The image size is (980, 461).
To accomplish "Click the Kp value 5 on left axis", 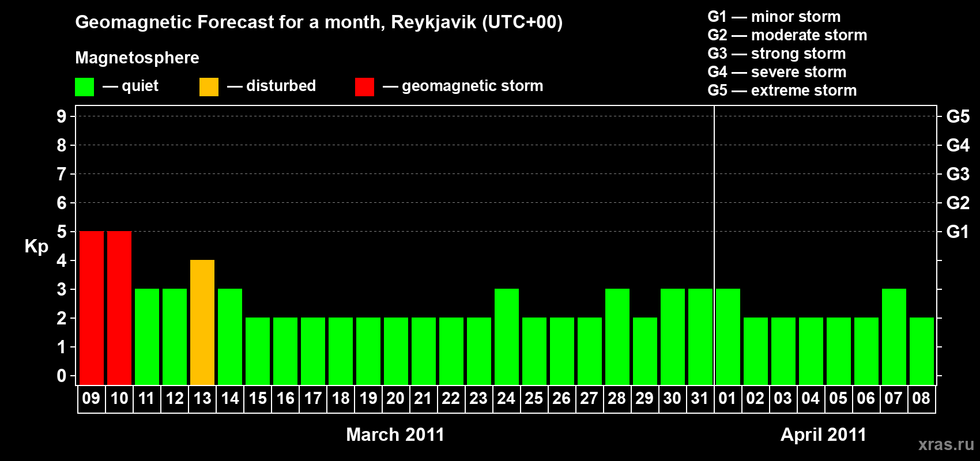I will tap(62, 232).
